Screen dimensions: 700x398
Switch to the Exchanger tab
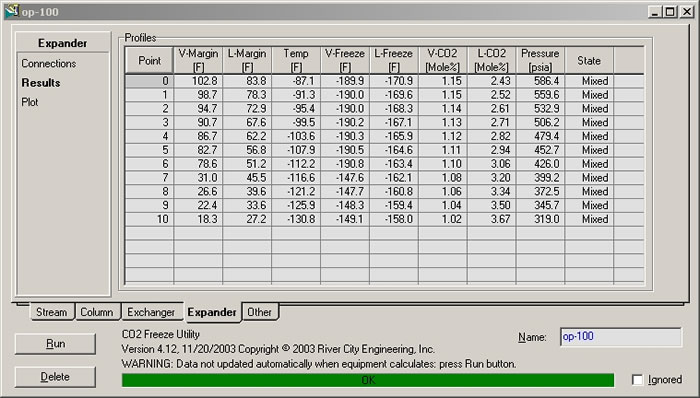[x=151, y=312]
